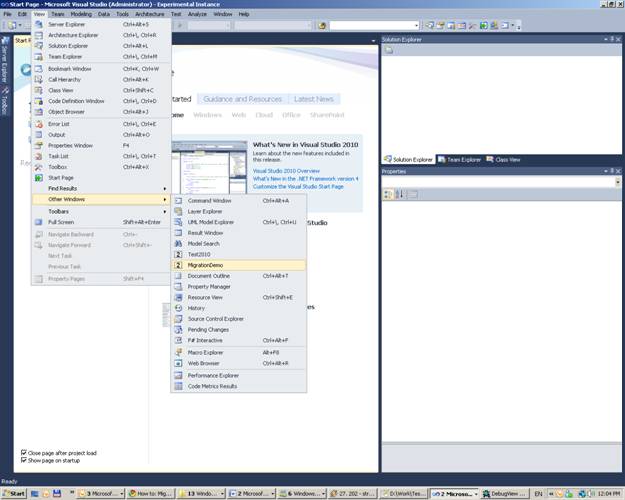Open the Analyze menu
The width and height of the screenshot is (625, 500).
click(x=197, y=14)
